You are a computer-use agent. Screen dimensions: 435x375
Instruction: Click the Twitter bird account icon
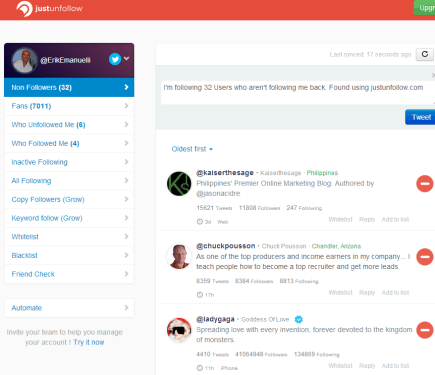click(115, 59)
